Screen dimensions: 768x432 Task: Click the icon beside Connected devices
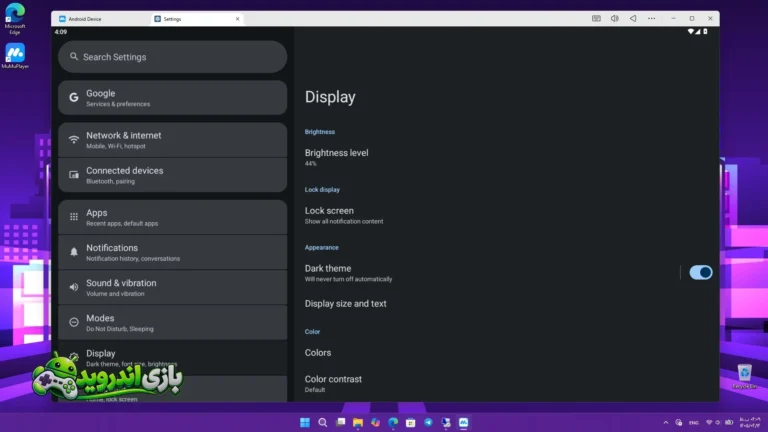click(x=73, y=175)
